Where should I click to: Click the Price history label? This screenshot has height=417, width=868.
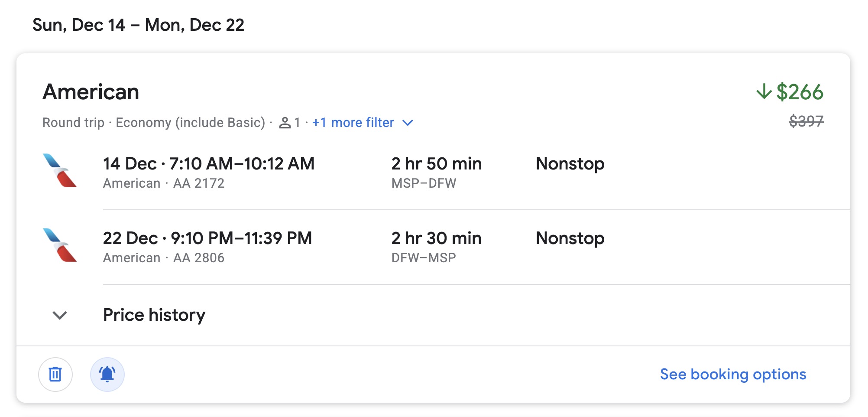154,315
